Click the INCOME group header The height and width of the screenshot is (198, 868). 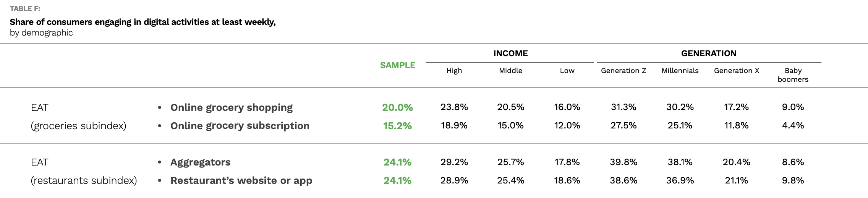[510, 54]
